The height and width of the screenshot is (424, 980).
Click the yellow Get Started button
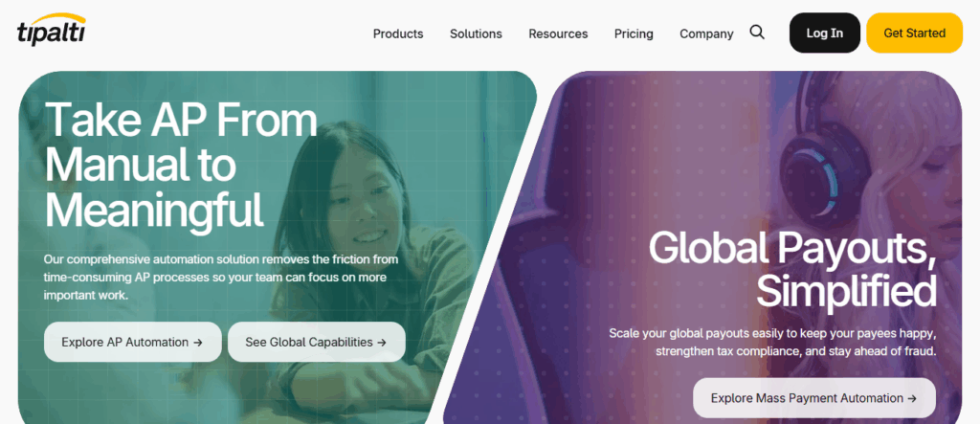(x=914, y=33)
